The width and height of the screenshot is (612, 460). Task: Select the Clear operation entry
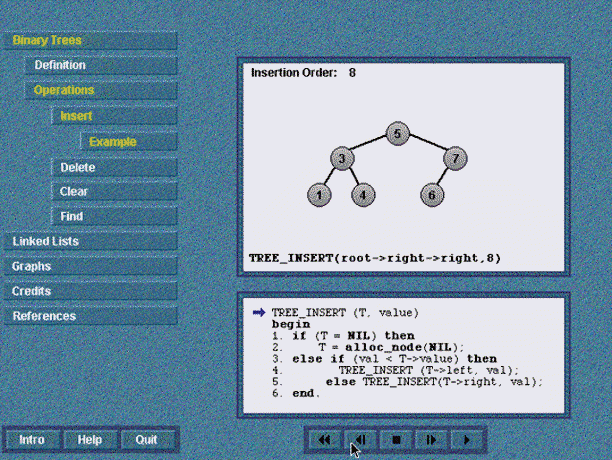[114, 192]
